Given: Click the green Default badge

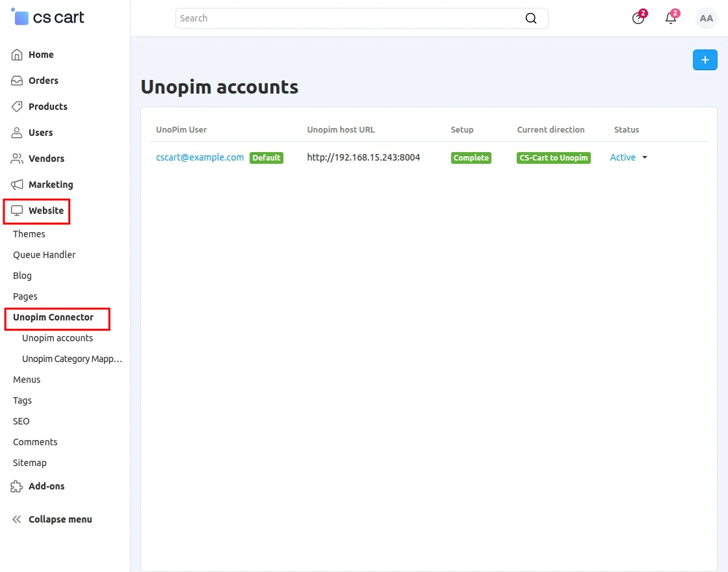Looking at the screenshot, I should (266, 158).
